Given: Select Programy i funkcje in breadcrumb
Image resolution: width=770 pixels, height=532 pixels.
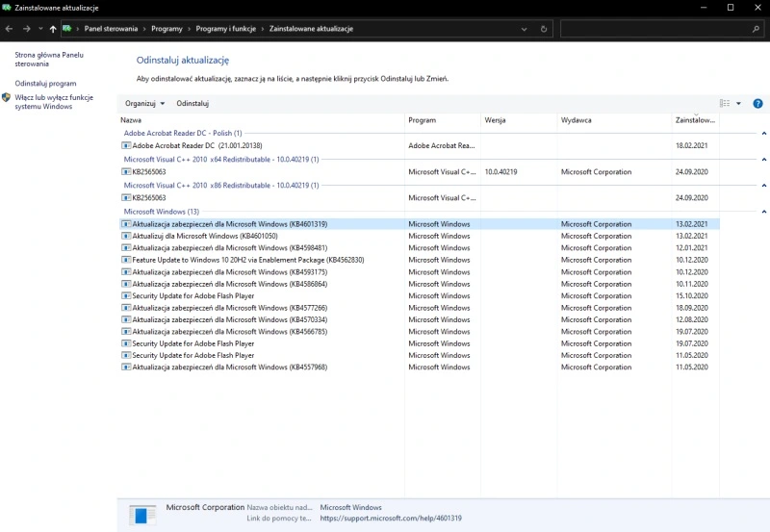Looking at the screenshot, I should [x=225, y=29].
